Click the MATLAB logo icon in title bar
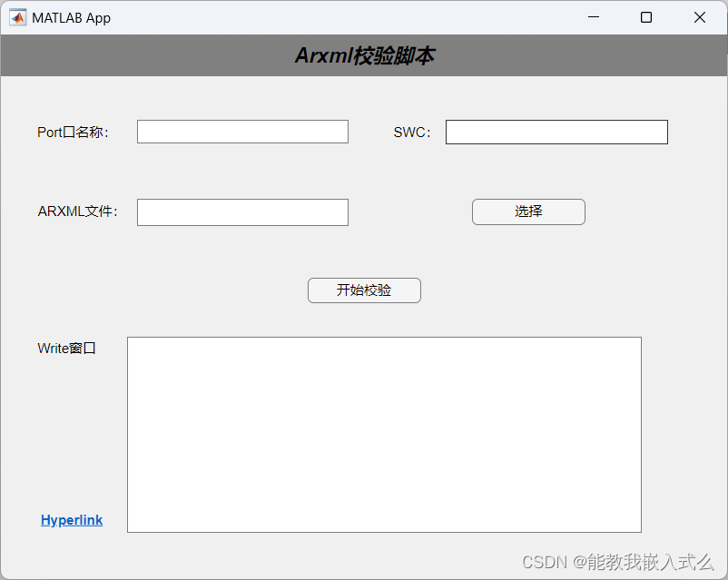 pos(17,17)
